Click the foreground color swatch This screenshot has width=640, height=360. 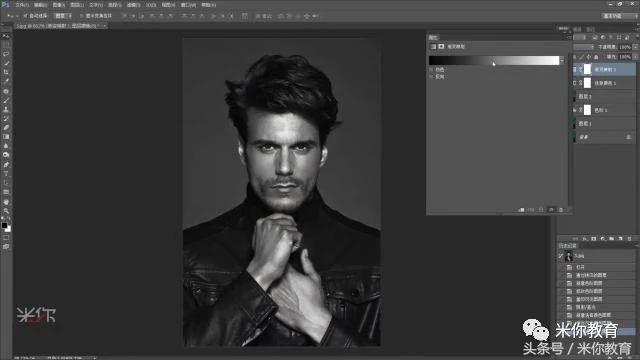[4, 225]
